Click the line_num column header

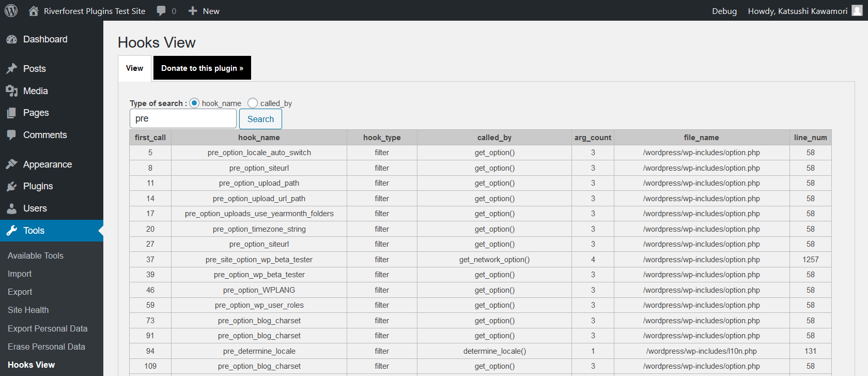811,138
